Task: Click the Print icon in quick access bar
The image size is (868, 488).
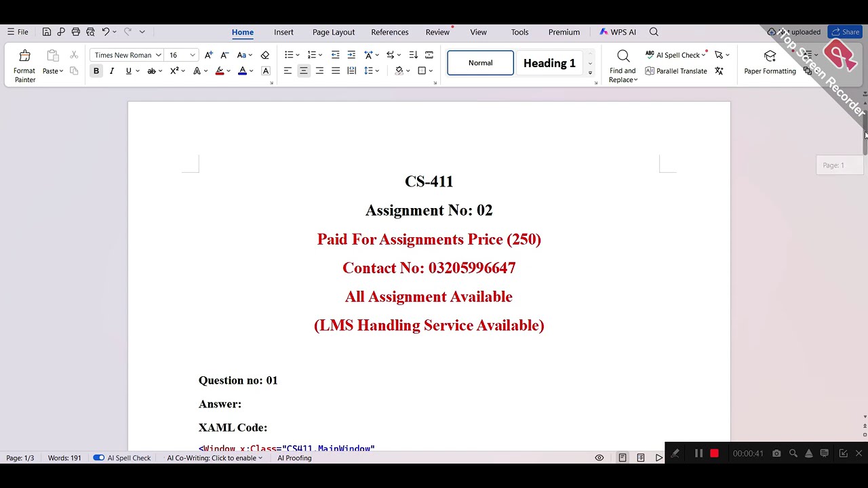Action: (75, 32)
